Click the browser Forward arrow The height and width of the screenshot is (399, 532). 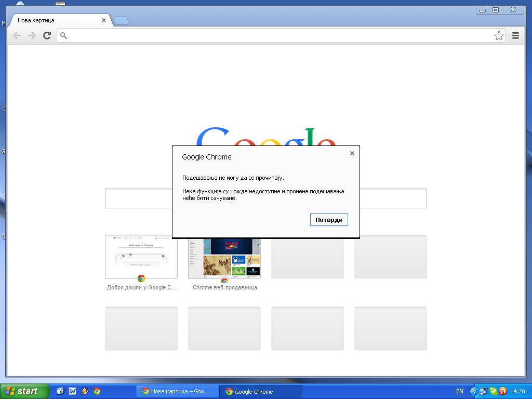tap(32, 36)
